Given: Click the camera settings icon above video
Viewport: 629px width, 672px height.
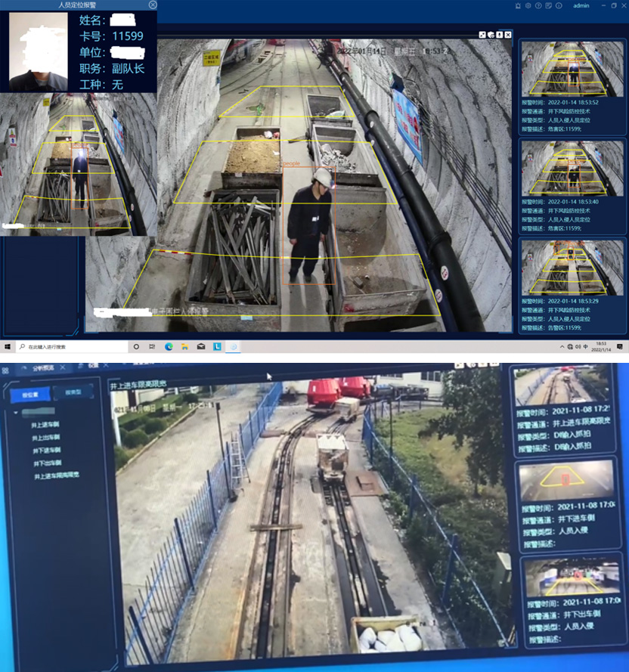Looking at the screenshot, I should coord(491,35).
